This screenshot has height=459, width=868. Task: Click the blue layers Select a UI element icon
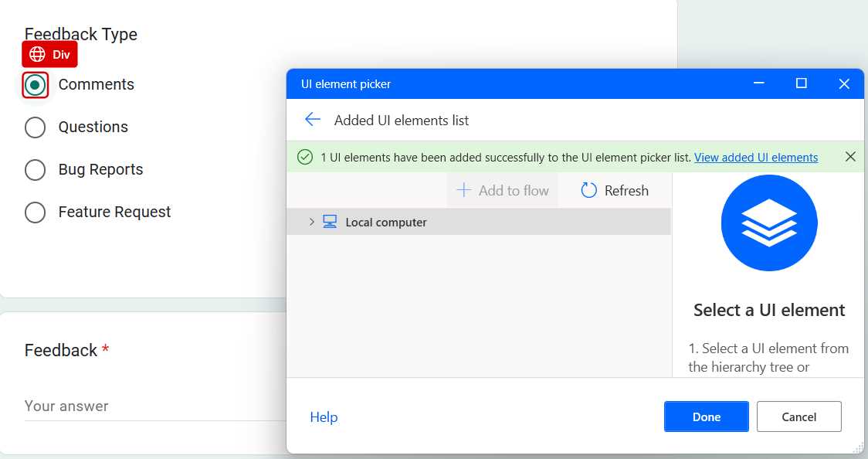769,223
